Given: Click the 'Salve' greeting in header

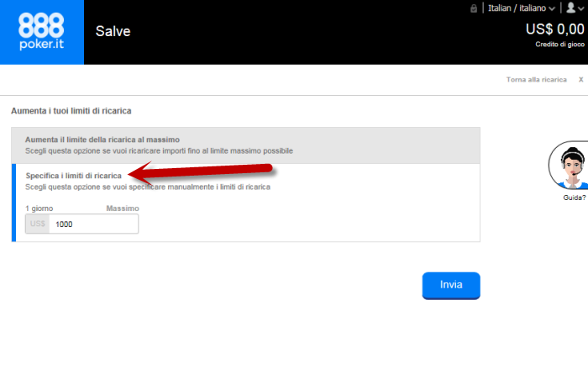Looking at the screenshot, I should pyautogui.click(x=113, y=32).
